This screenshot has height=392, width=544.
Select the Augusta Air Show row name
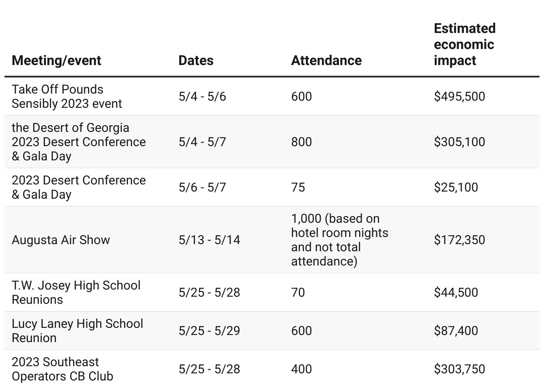[x=61, y=240]
